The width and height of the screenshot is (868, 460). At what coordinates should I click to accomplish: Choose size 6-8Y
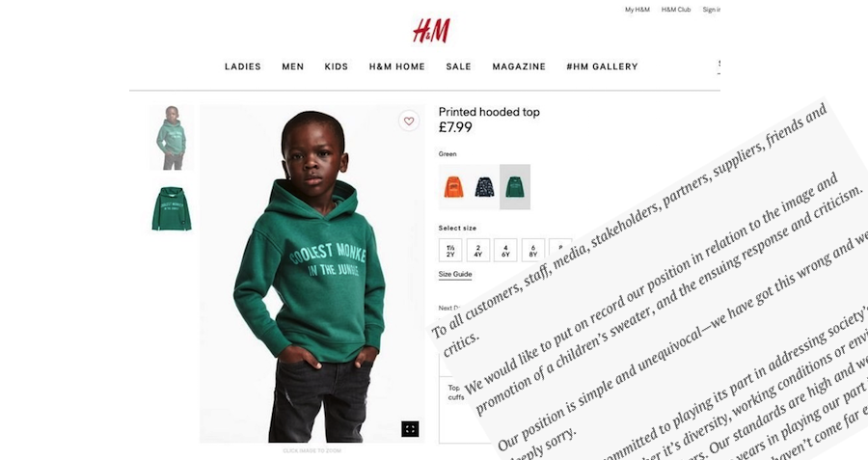point(533,250)
